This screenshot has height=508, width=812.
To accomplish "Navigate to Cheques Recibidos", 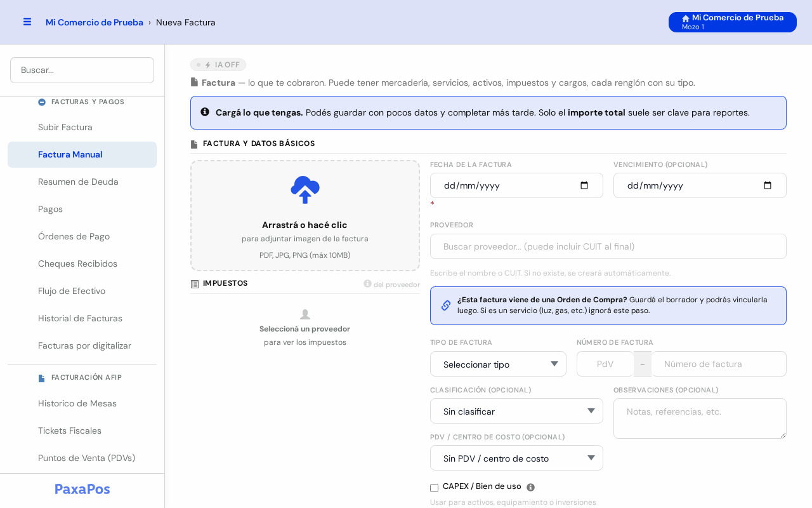I will click(x=82, y=264).
